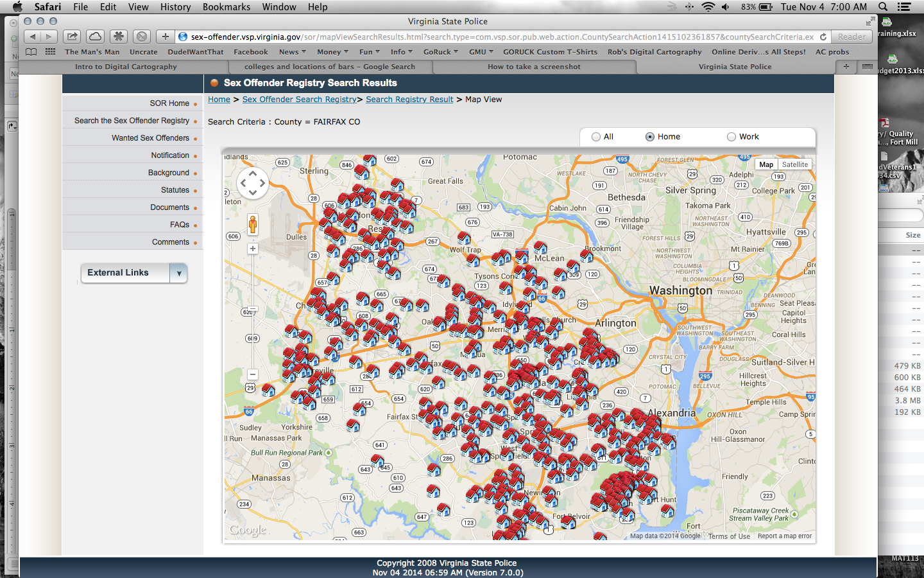Open Background sidebar link
The width and height of the screenshot is (924, 578).
[169, 173]
